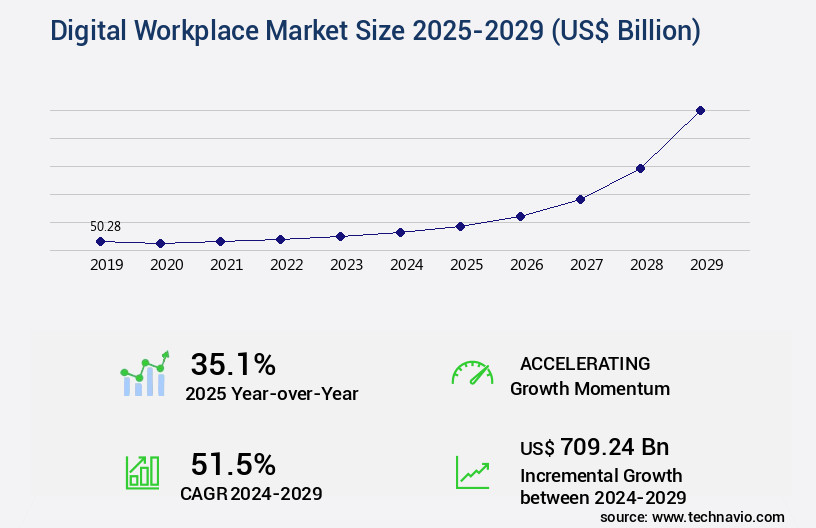The height and width of the screenshot is (528, 816).
Task: Click the 35.1% year-over-year figure
Action: [233, 364]
